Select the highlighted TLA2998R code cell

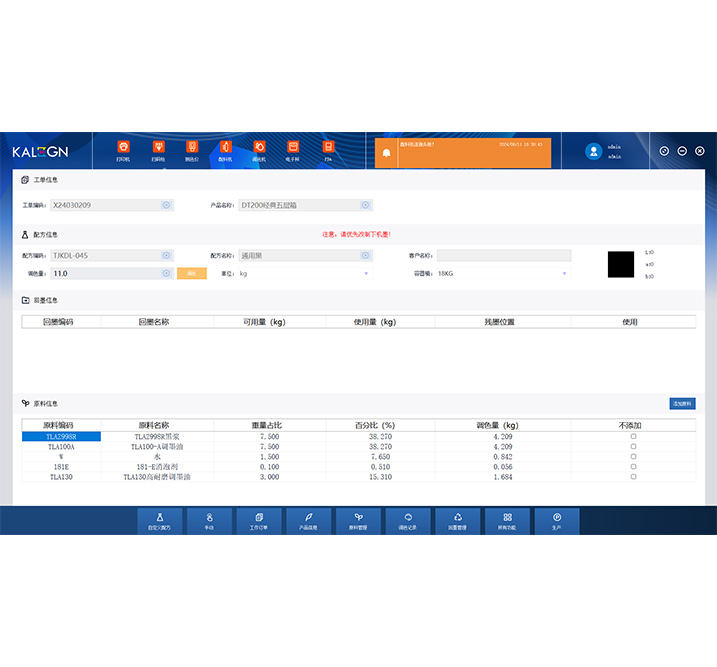click(61, 437)
